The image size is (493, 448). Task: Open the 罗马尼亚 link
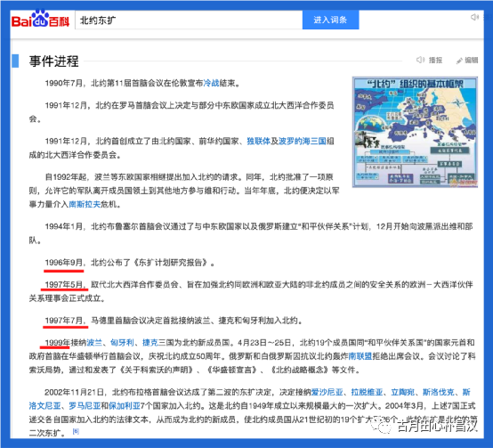[85, 406]
